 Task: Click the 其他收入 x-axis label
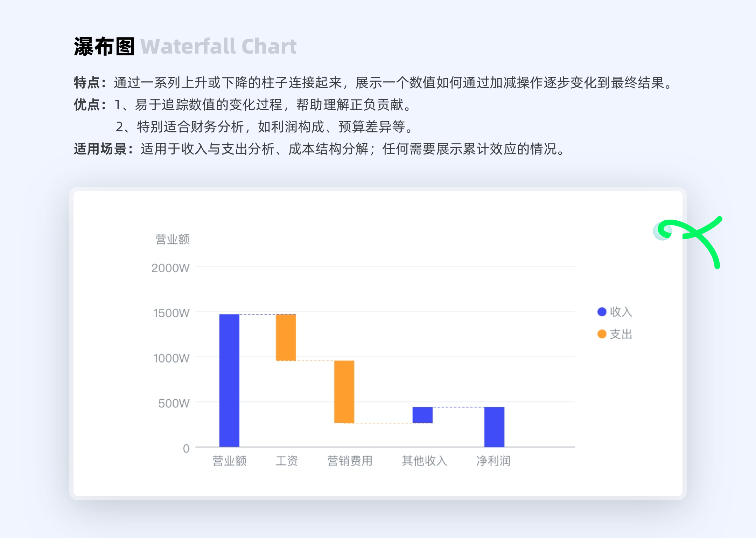click(425, 461)
